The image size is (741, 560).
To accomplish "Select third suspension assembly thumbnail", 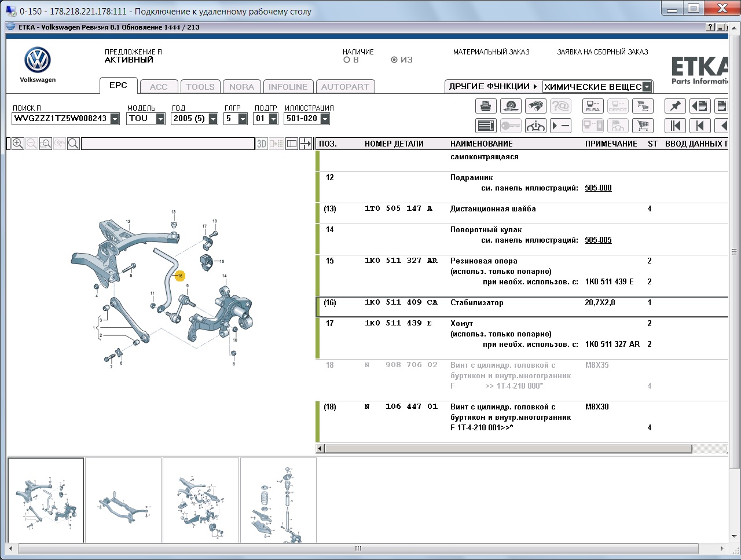I will 201,500.
